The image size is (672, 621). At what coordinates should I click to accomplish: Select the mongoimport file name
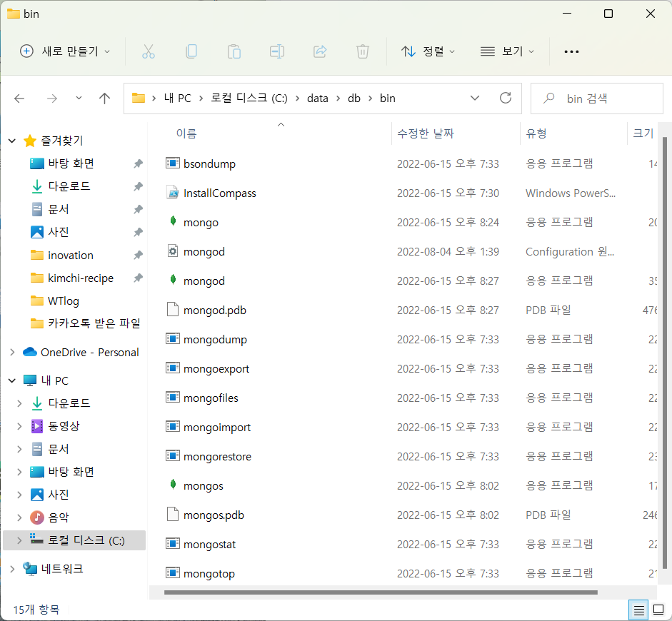pos(217,428)
